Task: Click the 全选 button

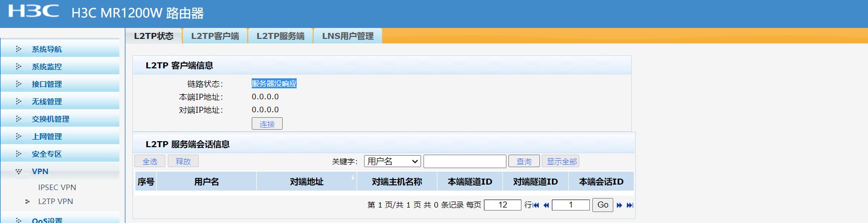Action: tap(150, 161)
